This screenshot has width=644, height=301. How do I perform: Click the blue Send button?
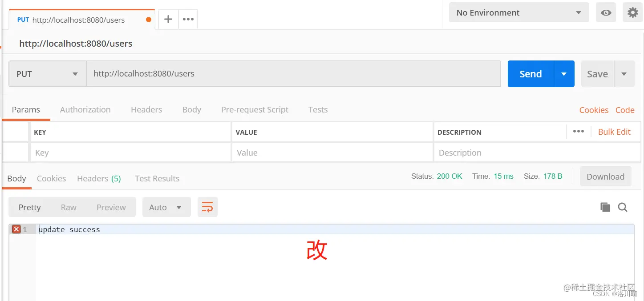(x=531, y=74)
